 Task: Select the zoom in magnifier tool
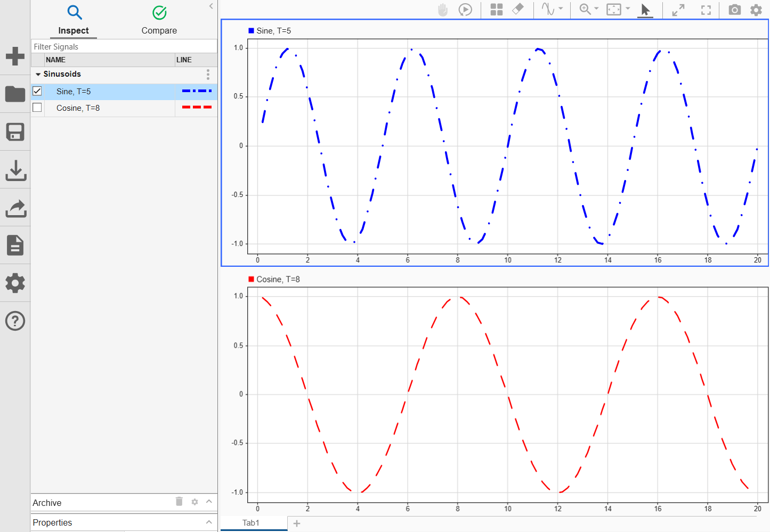coord(585,9)
